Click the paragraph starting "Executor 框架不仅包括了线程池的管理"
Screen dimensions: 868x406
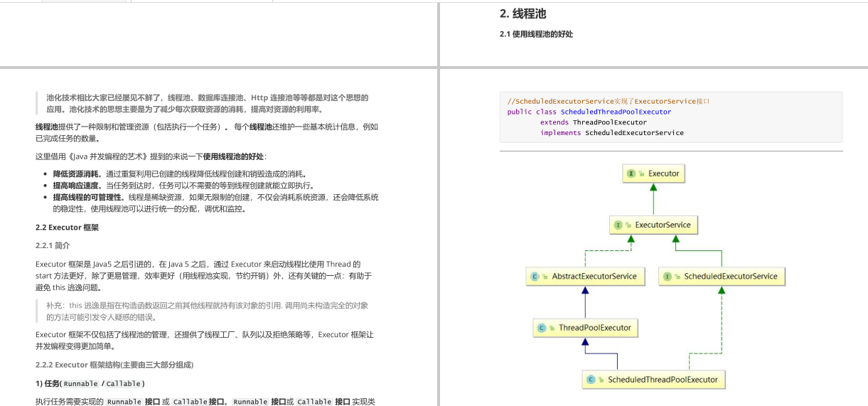click(205, 340)
